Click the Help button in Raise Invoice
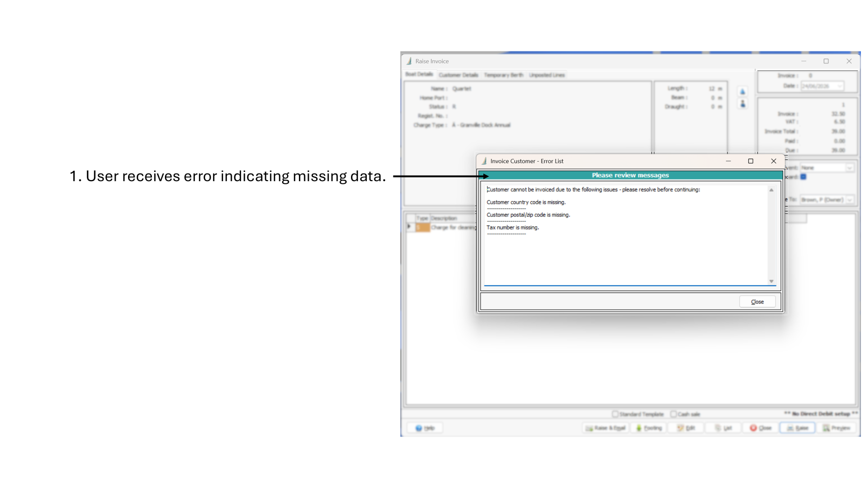 click(x=425, y=428)
